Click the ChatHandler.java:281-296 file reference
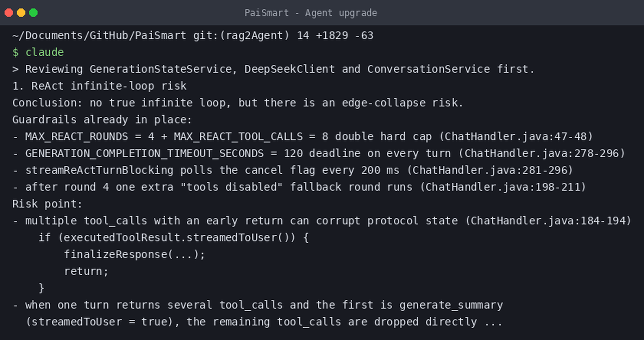Screen dimensions: 644x340 (x=490, y=170)
